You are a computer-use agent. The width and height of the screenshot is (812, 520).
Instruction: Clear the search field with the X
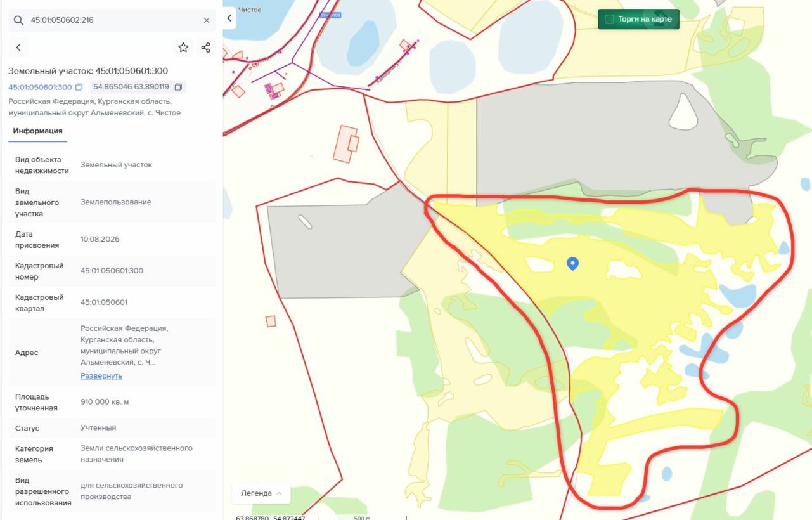click(207, 20)
